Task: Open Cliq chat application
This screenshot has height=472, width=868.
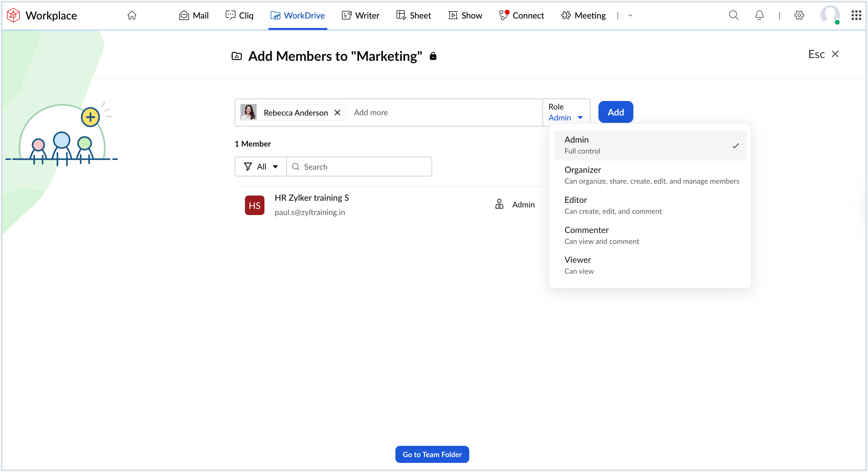Action: [x=239, y=16]
